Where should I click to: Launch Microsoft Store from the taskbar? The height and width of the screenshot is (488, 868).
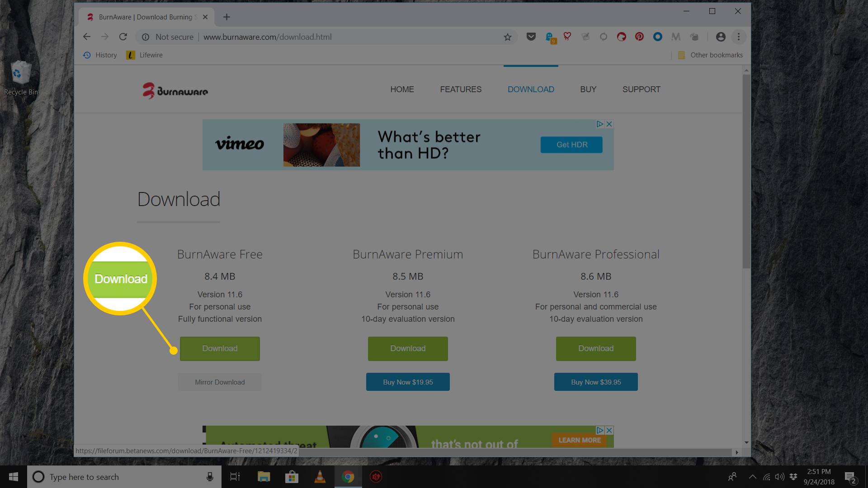coord(292,477)
